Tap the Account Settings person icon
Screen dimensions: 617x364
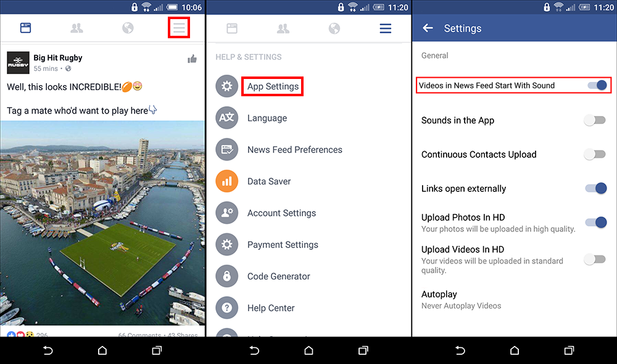(226, 213)
